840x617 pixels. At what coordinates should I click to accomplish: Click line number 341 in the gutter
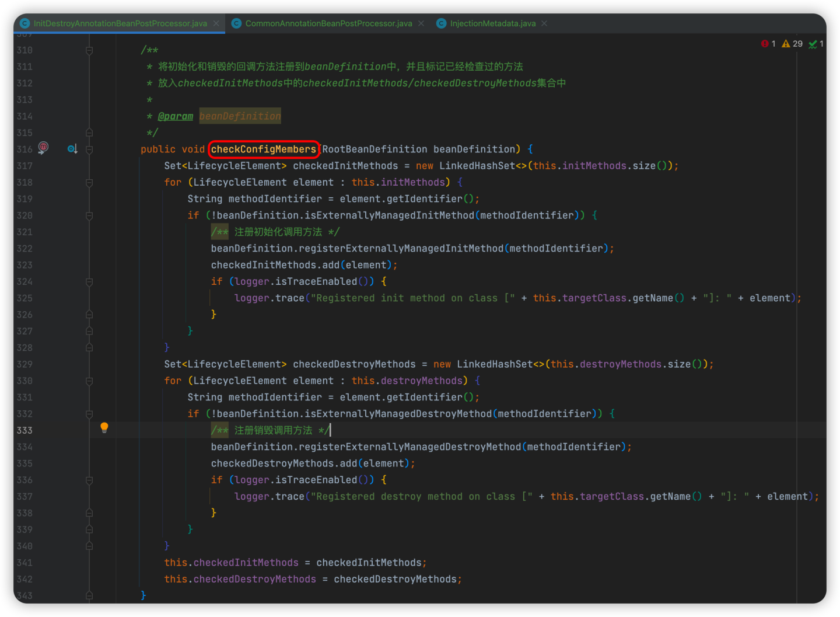pos(24,563)
